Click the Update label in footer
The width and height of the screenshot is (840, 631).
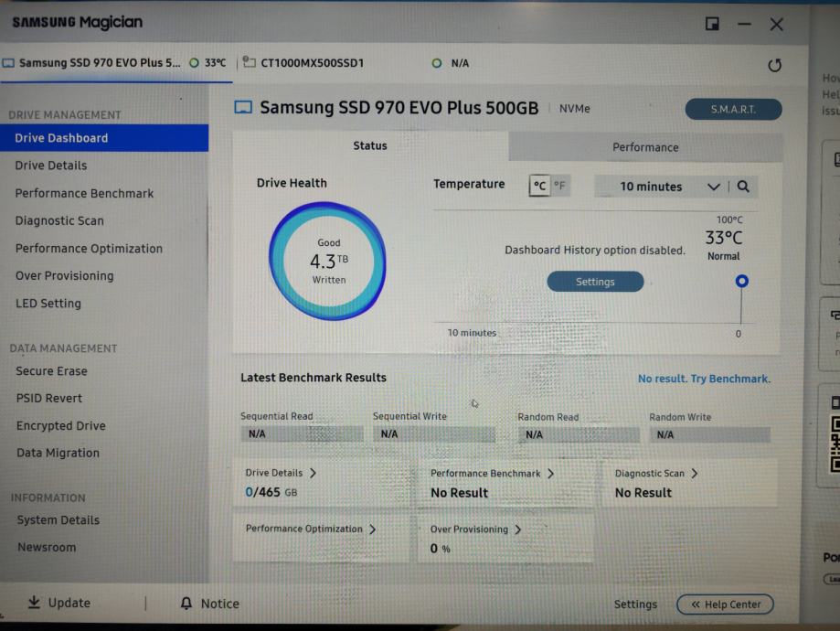click(x=69, y=603)
